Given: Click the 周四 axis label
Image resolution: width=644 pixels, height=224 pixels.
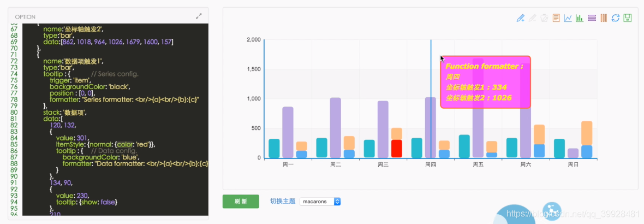Looking at the screenshot, I should tap(431, 165).
